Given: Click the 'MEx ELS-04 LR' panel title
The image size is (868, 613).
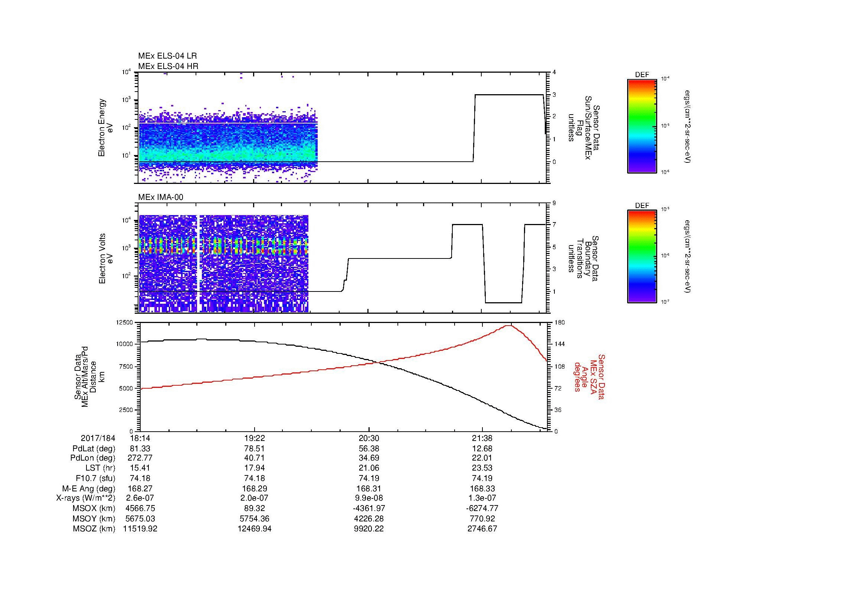Looking at the screenshot, I should (x=167, y=56).
